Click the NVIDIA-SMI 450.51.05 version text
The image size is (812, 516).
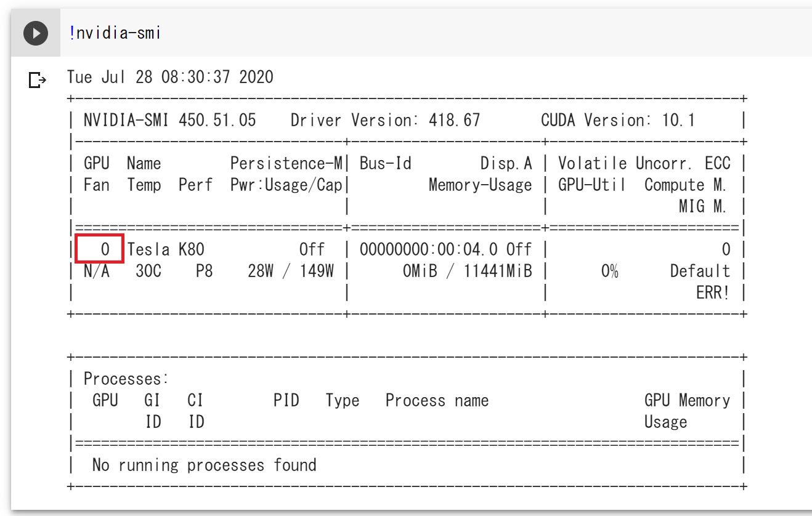169,120
